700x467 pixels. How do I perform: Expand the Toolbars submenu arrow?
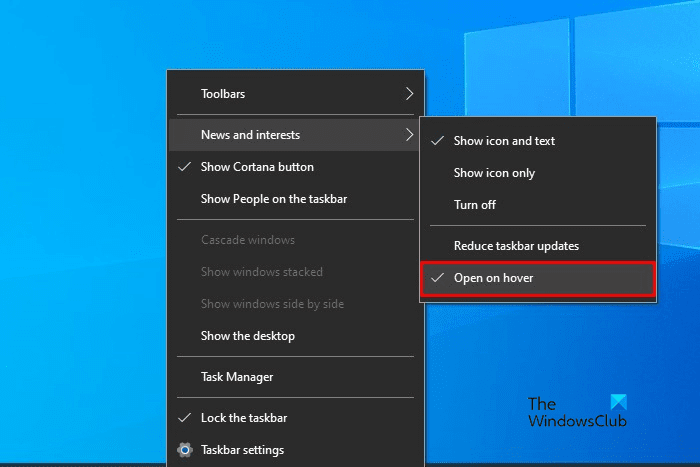(409, 94)
